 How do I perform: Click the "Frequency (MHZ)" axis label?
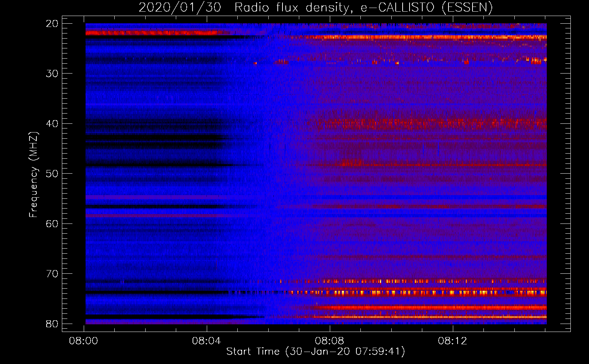point(33,175)
